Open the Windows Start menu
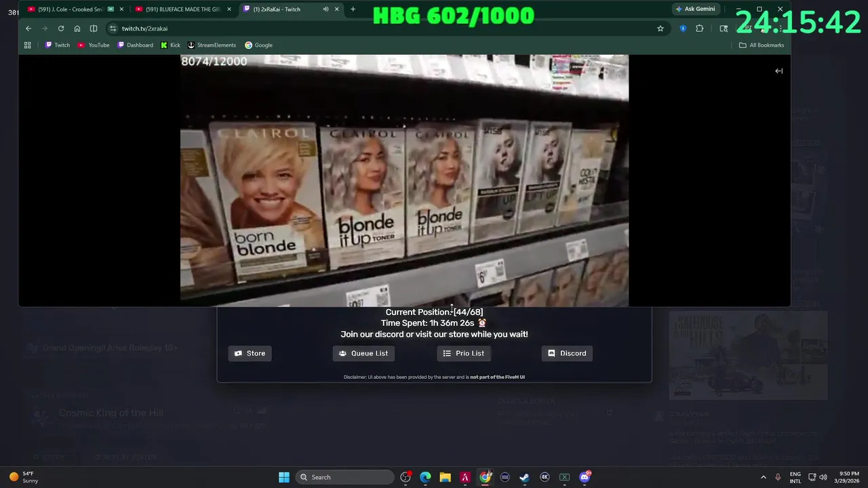Viewport: 868px width, 488px height. click(284, 477)
